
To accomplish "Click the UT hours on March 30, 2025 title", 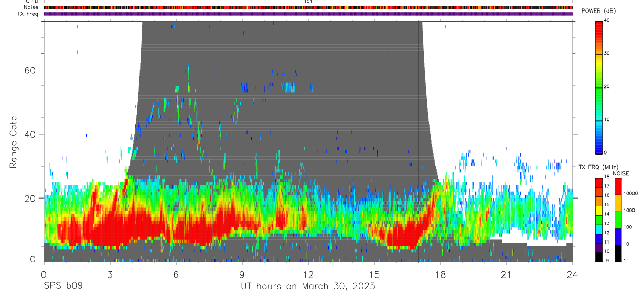I will [x=308, y=287].
